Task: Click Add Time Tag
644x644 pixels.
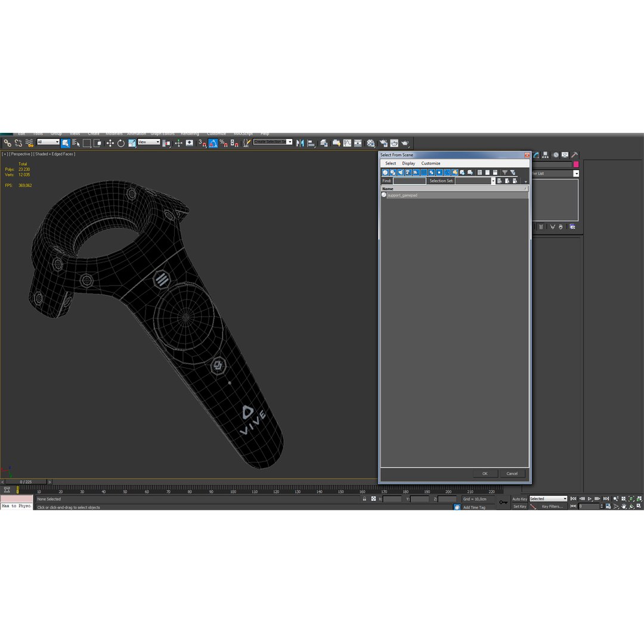Action: (x=475, y=507)
